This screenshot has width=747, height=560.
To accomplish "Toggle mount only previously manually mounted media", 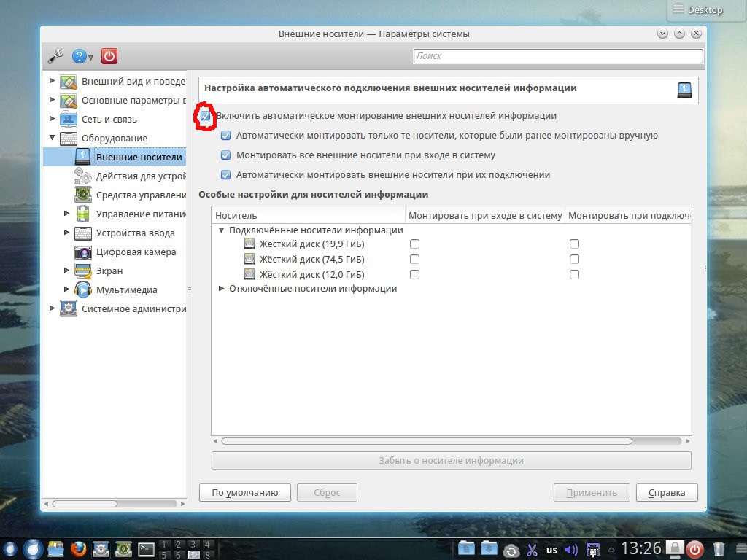I will [226, 136].
